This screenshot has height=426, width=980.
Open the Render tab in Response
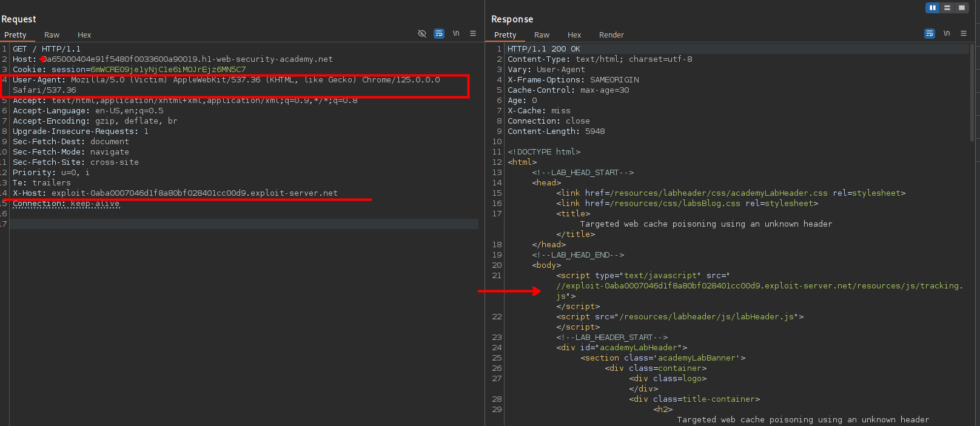611,35
